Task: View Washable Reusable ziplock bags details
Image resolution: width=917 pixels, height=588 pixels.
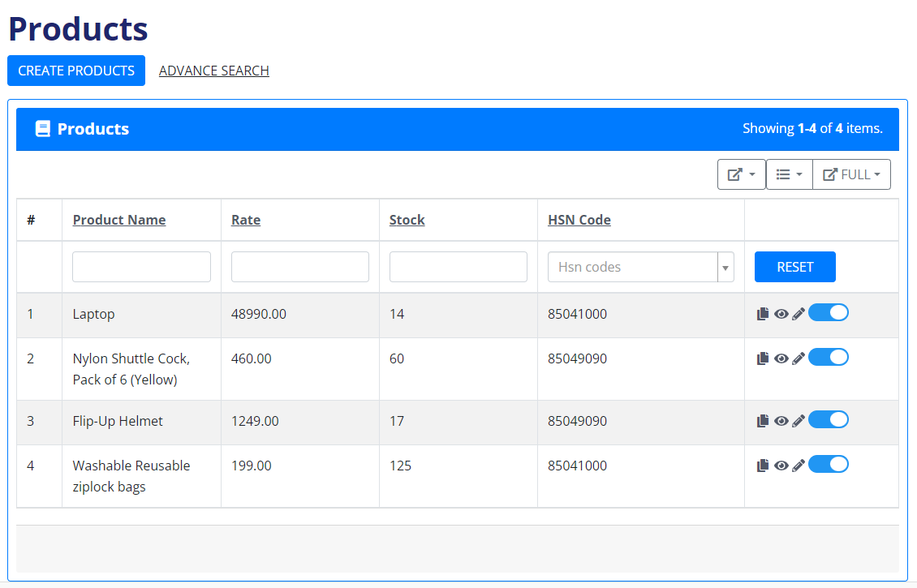Action: click(x=781, y=466)
